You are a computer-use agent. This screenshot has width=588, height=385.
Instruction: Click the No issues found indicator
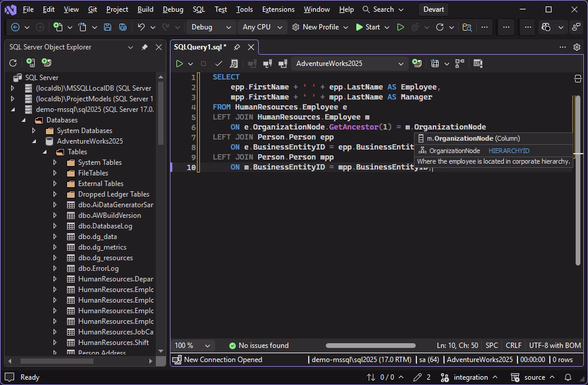259,345
